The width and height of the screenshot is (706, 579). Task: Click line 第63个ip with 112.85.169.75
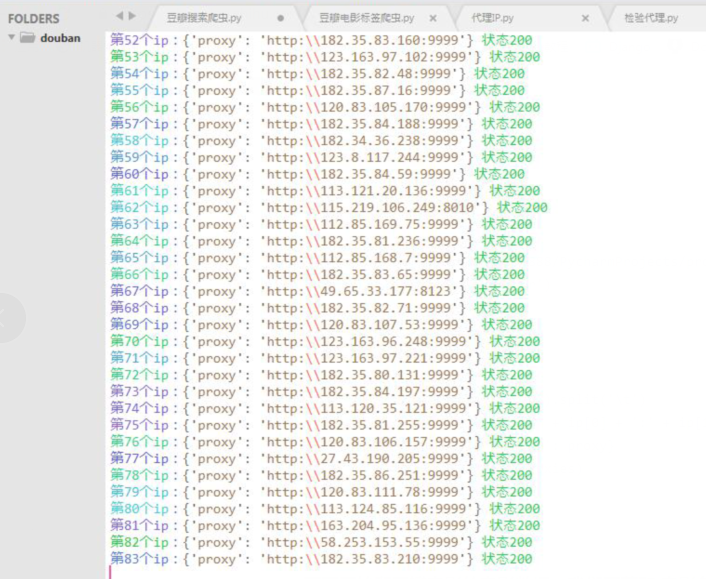coord(321,224)
